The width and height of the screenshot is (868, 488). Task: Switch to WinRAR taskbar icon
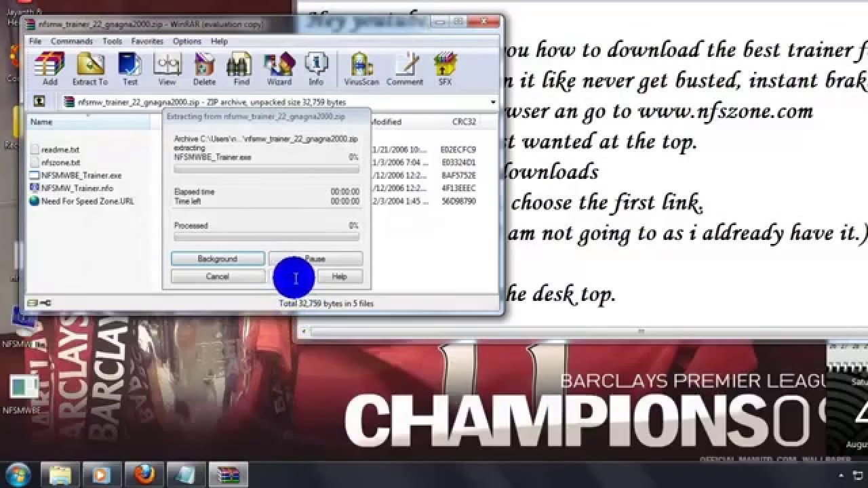tap(229, 474)
